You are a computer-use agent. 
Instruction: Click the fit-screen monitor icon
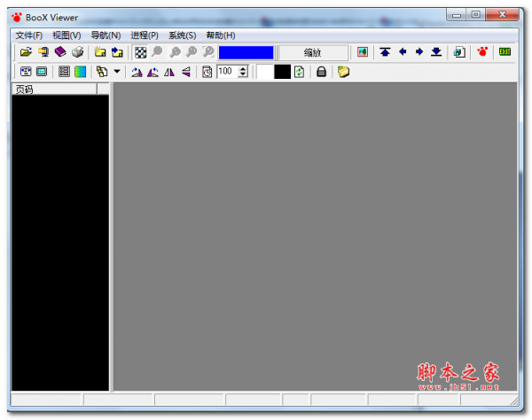tap(42, 72)
